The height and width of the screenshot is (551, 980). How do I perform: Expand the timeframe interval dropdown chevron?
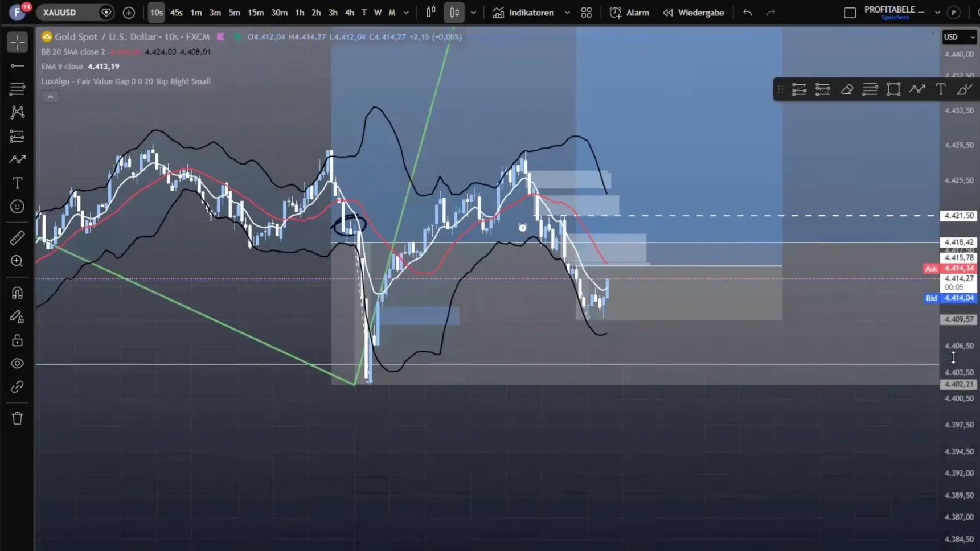pyautogui.click(x=406, y=13)
